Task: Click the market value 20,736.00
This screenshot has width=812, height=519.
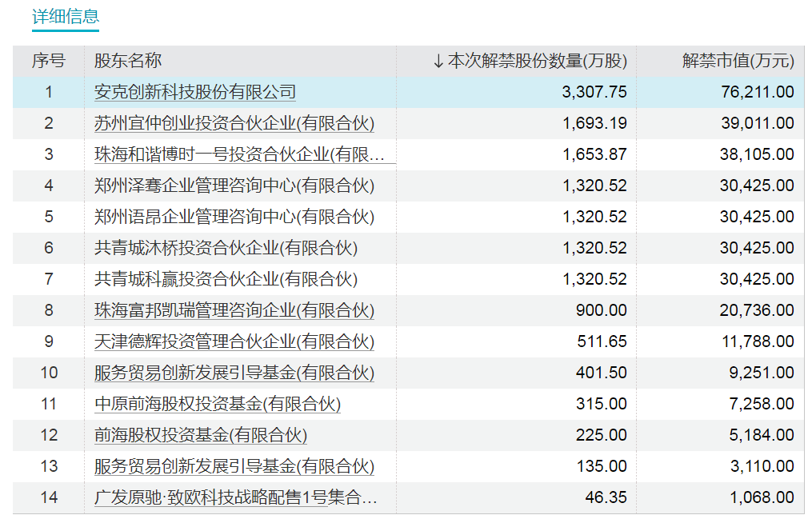Action: (757, 310)
